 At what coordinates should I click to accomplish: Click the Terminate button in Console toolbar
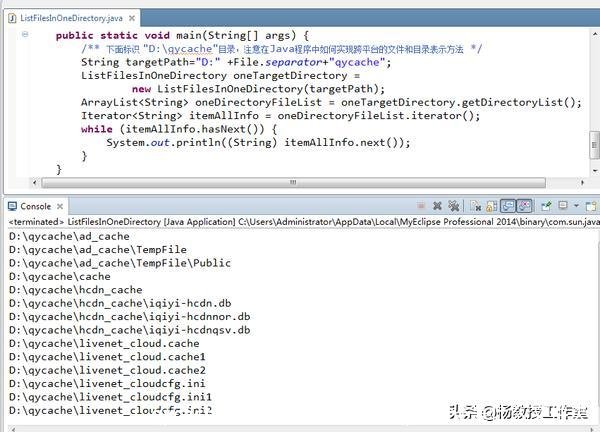(x=421, y=206)
